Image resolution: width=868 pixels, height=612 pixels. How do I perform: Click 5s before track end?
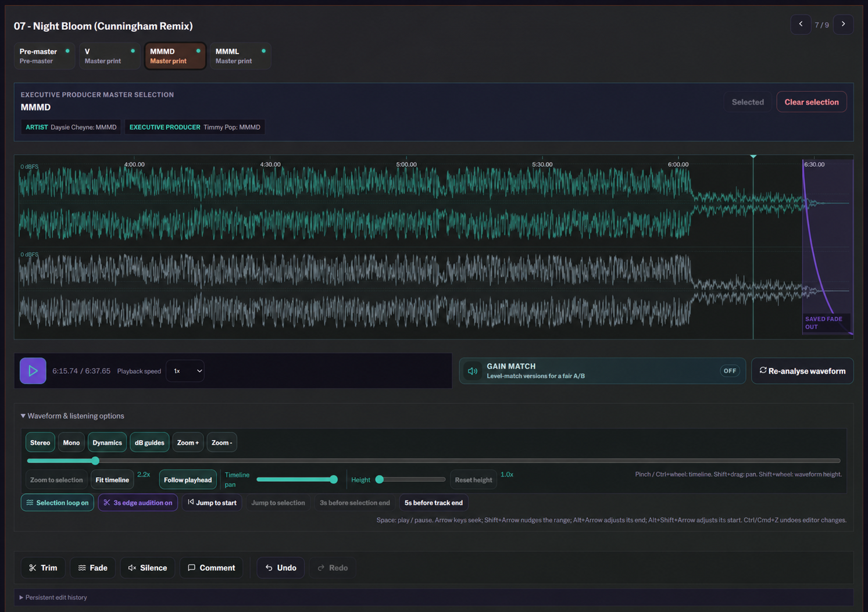click(434, 503)
